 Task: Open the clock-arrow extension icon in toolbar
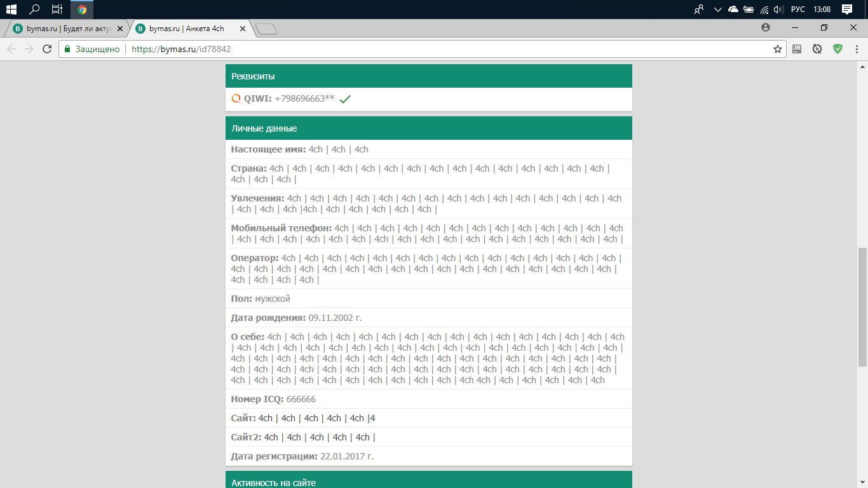[x=817, y=49]
